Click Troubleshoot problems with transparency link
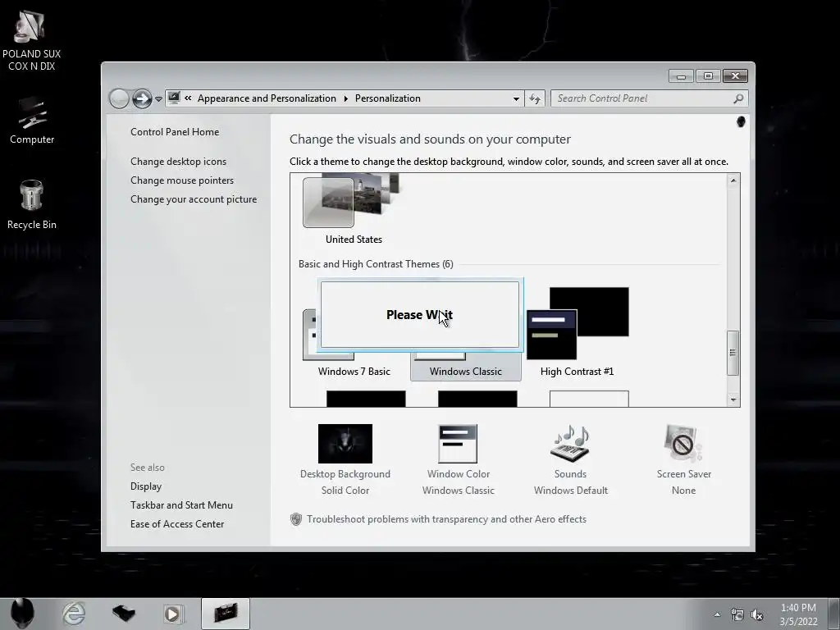Screen dimensions: 840x630 (447, 519)
